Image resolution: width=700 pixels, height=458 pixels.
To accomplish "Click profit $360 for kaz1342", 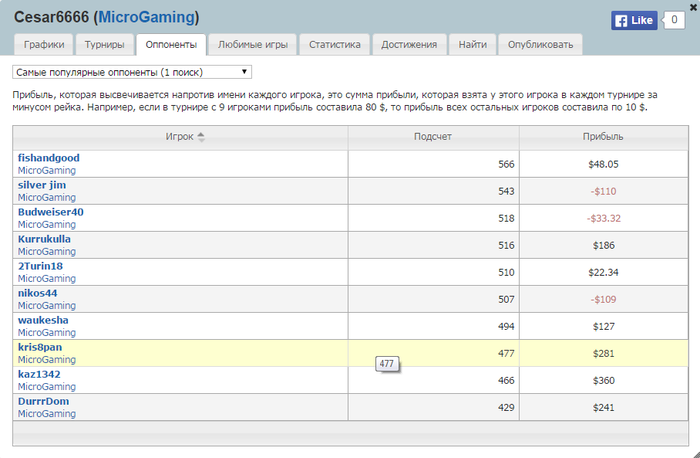I will click(x=604, y=381).
